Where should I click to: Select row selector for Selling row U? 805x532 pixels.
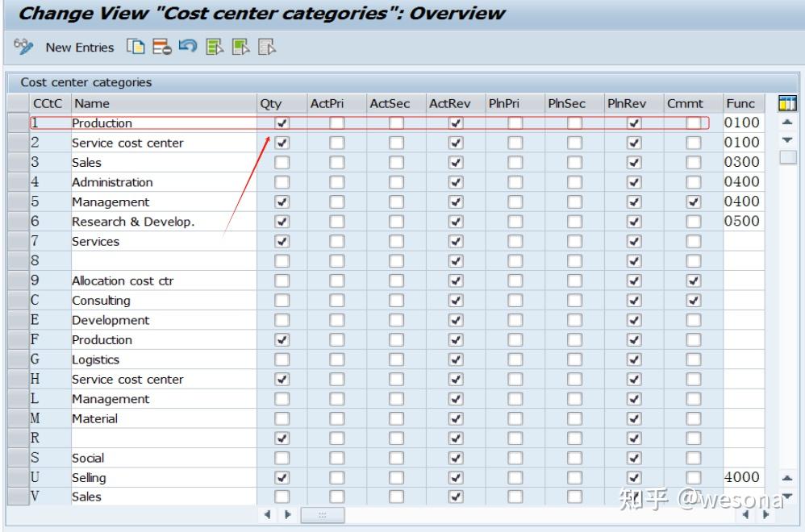[x=19, y=478]
